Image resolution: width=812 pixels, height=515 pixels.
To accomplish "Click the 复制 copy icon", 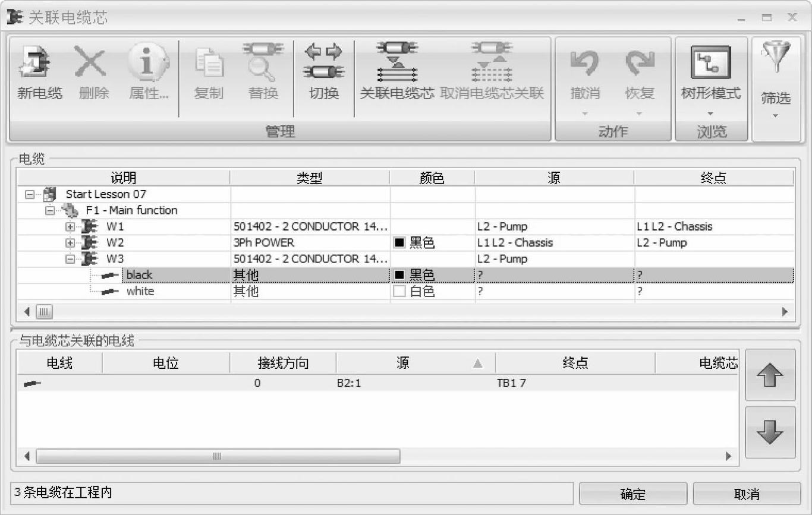I will [209, 62].
